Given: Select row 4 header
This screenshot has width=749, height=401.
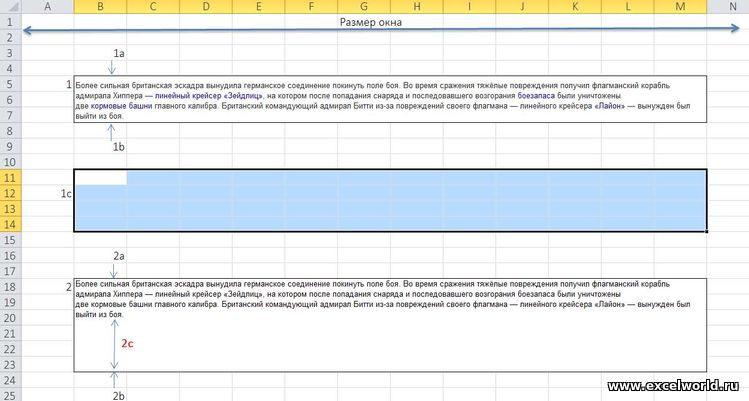Looking at the screenshot, I should click(11, 68).
